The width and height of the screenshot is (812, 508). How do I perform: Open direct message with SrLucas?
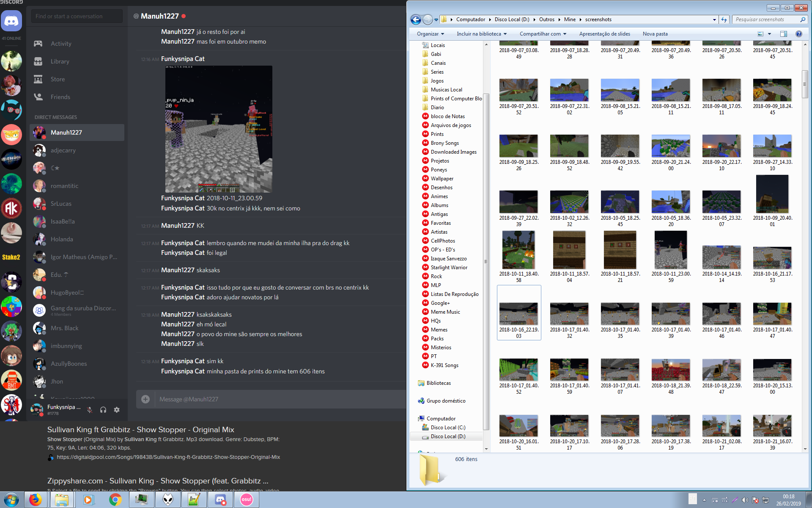[77, 204]
